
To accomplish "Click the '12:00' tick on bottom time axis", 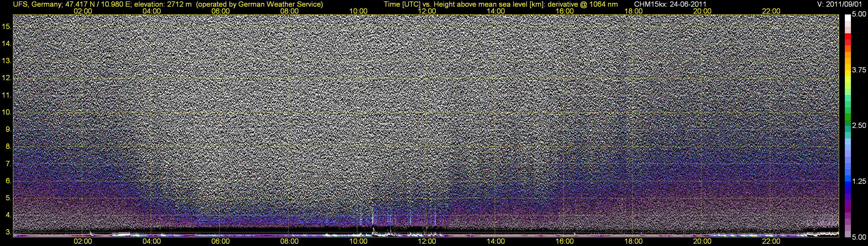I will click(x=427, y=242).
